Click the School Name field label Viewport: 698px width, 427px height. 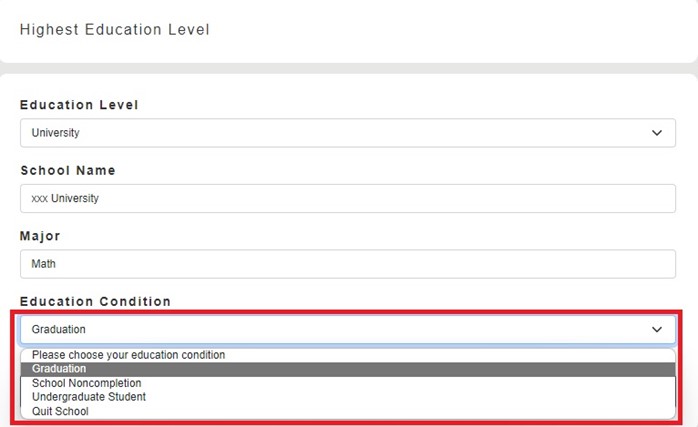click(x=68, y=171)
